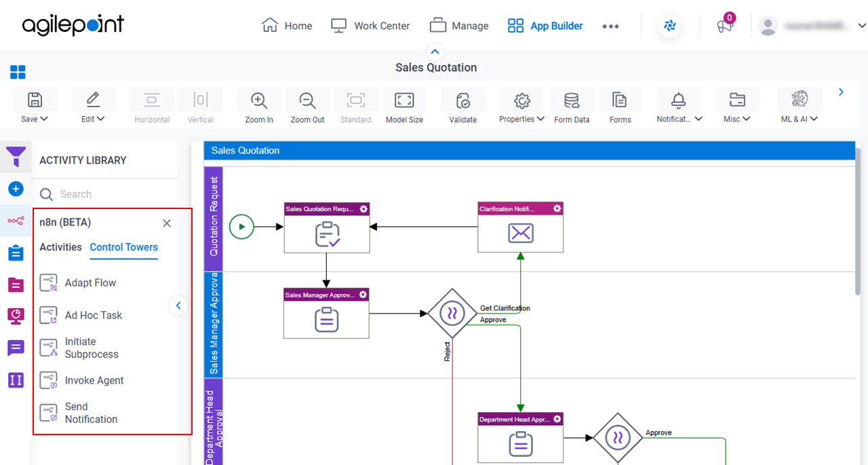The width and height of the screenshot is (868, 465).
Task: Select the Initiate Subprocess activity
Action: 79,348
